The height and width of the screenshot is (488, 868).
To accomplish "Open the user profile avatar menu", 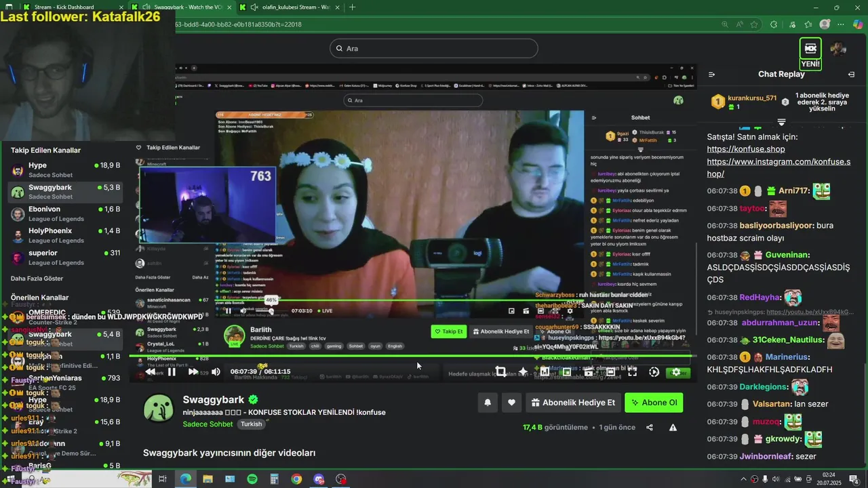I will click(x=839, y=49).
